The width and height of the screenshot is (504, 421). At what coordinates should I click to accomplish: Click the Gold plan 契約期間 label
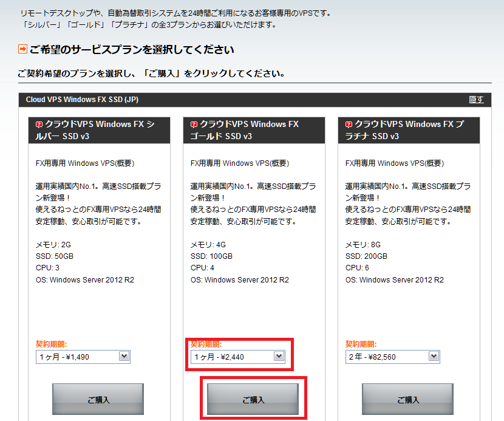click(x=206, y=344)
